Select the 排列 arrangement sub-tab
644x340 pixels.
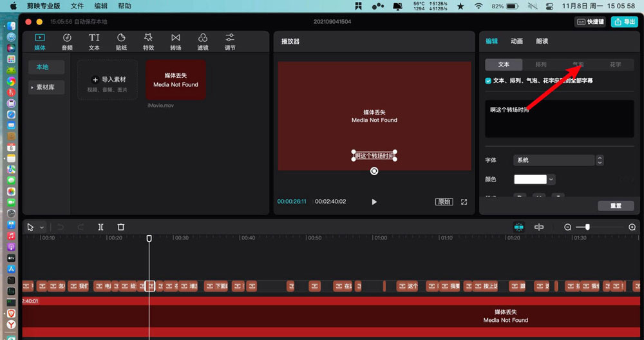(x=541, y=64)
